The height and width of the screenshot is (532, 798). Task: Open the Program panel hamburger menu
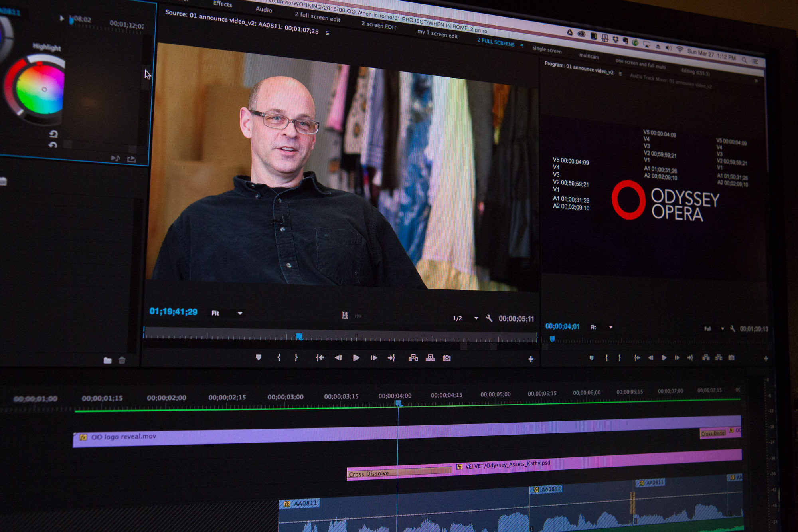pos(620,74)
